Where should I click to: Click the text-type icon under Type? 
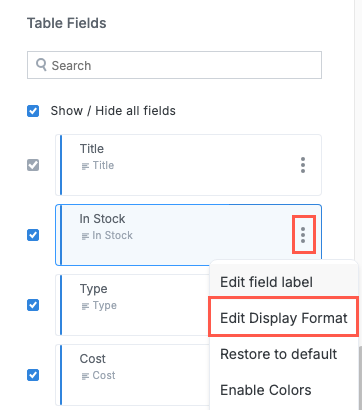85,306
